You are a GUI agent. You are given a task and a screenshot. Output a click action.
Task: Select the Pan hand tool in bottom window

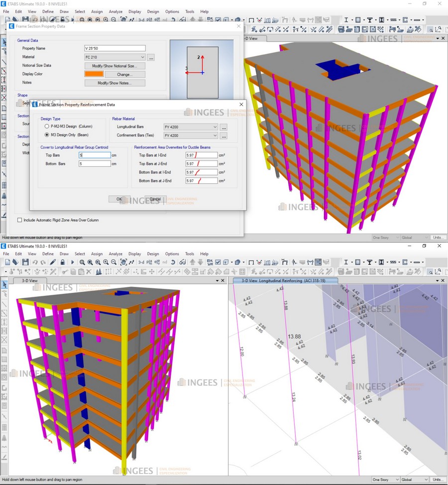pos(123,262)
